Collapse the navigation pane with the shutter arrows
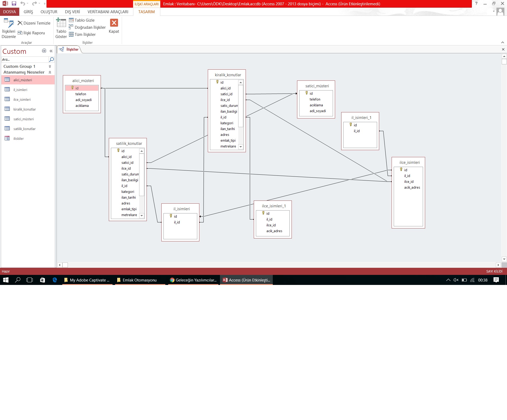The image size is (507, 420). click(x=51, y=51)
